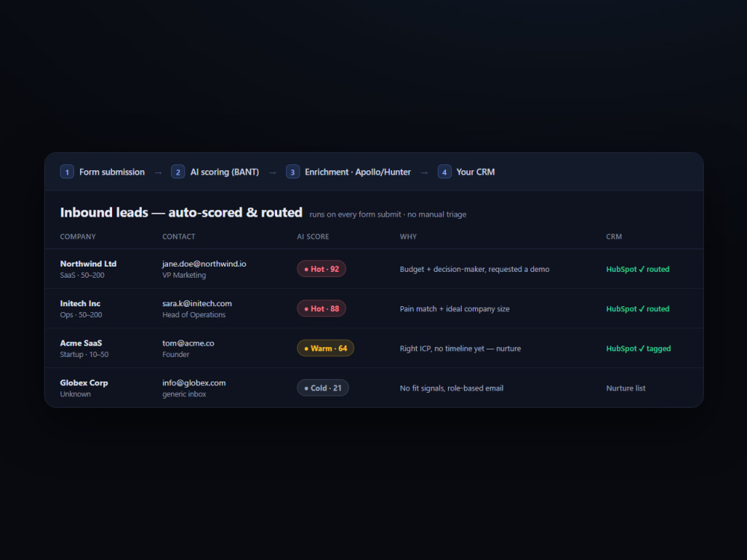Click the step 2 number badge

(178, 172)
